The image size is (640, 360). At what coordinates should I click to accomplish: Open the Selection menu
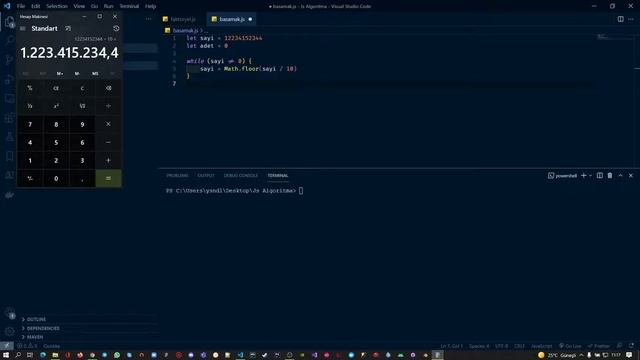coord(57,6)
